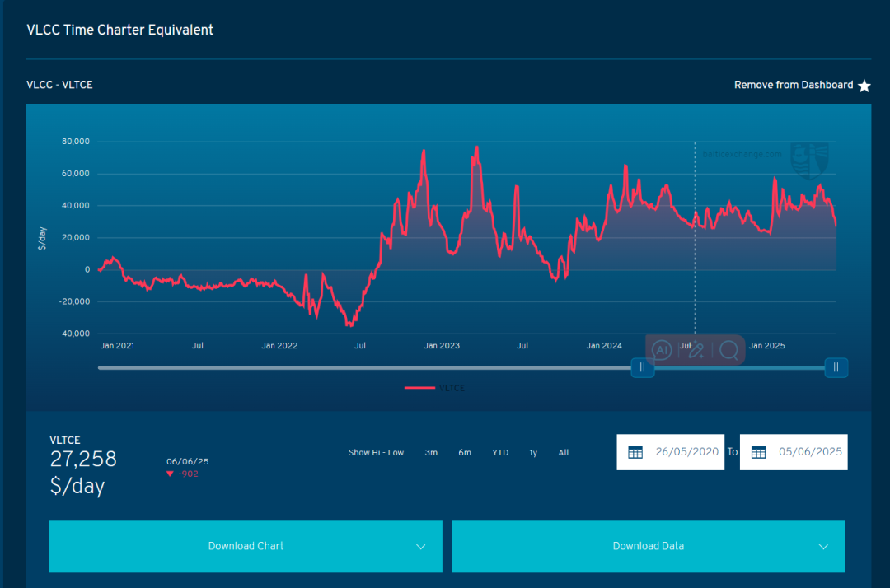The height and width of the screenshot is (588, 890).
Task: Click the Remove from Dashboard star icon
Action: pos(864,86)
